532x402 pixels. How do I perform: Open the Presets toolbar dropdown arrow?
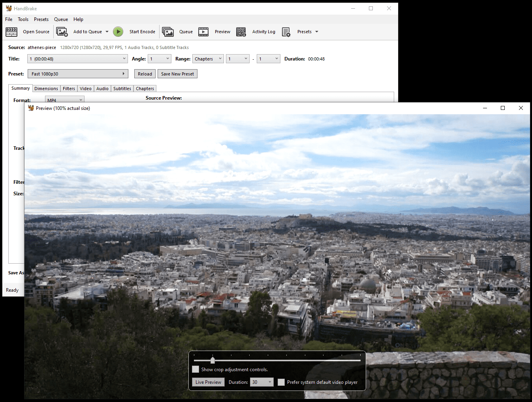(317, 32)
